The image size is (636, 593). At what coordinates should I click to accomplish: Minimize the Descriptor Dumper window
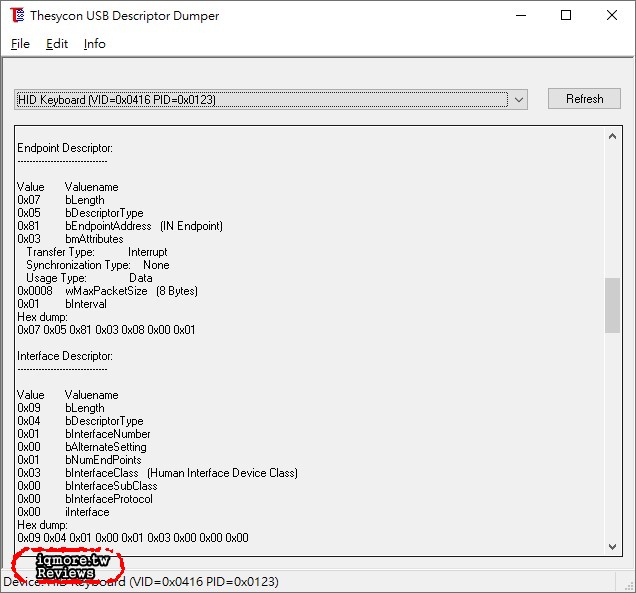pyautogui.click(x=521, y=15)
